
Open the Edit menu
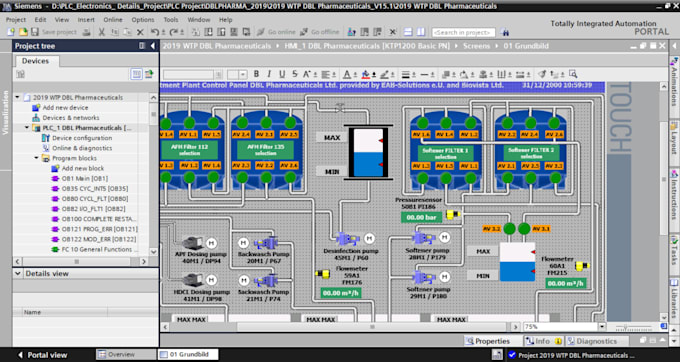pos(40,20)
